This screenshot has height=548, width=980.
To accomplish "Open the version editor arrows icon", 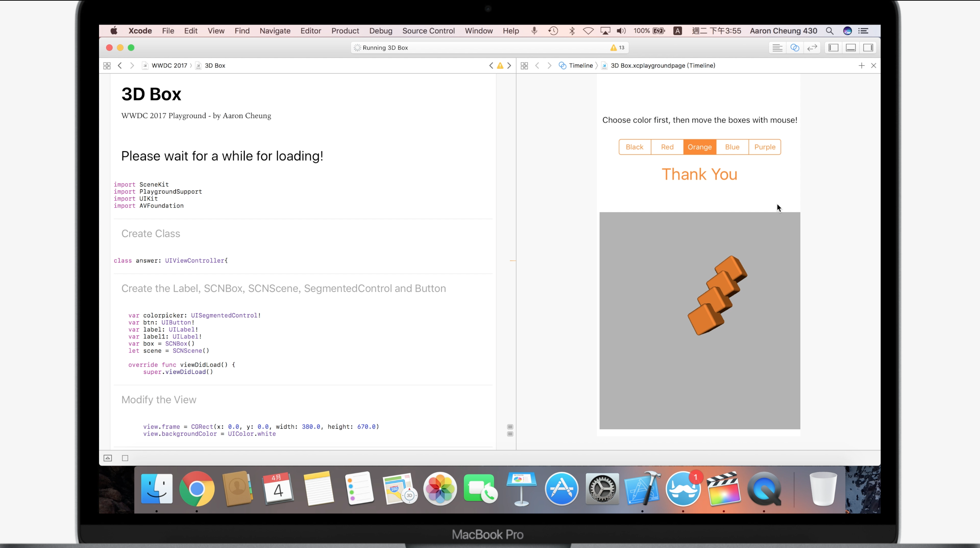I will click(812, 48).
